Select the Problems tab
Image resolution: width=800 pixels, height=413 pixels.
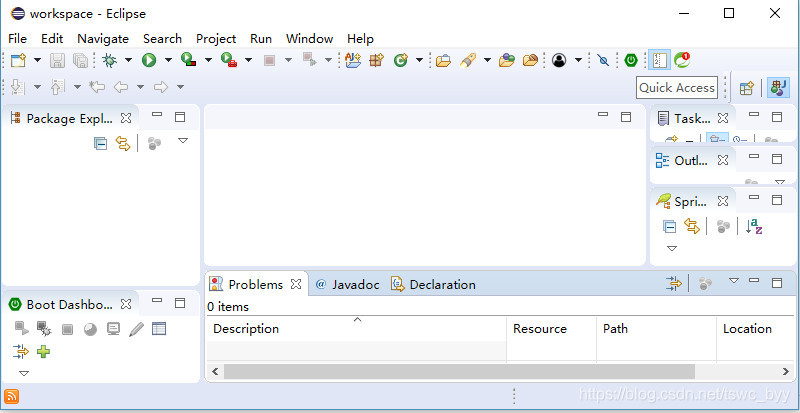(x=256, y=284)
